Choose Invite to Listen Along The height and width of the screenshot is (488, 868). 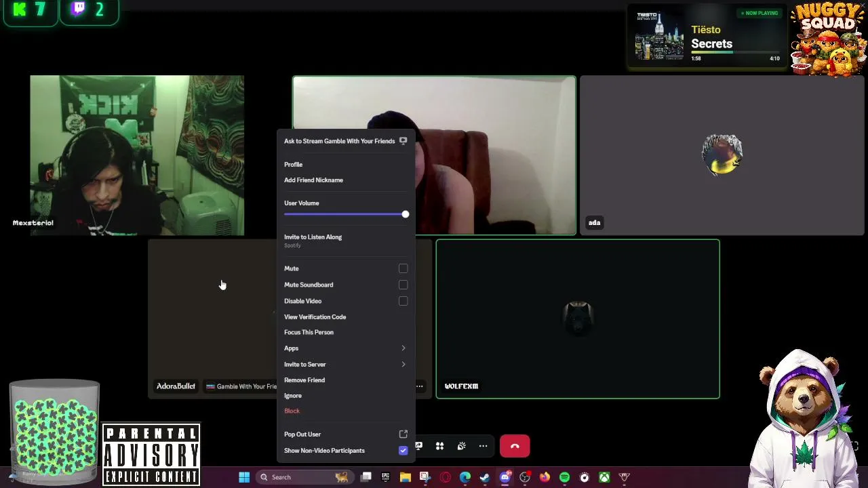346,241
